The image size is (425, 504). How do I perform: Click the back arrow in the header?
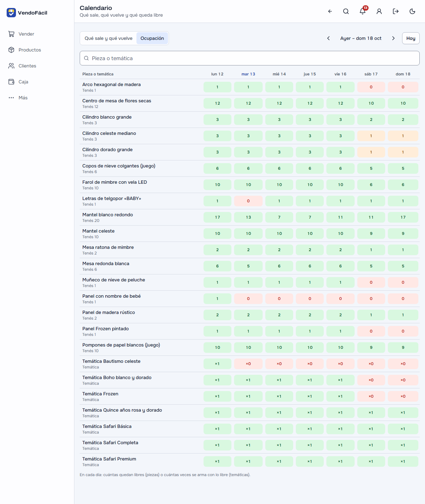tap(330, 11)
